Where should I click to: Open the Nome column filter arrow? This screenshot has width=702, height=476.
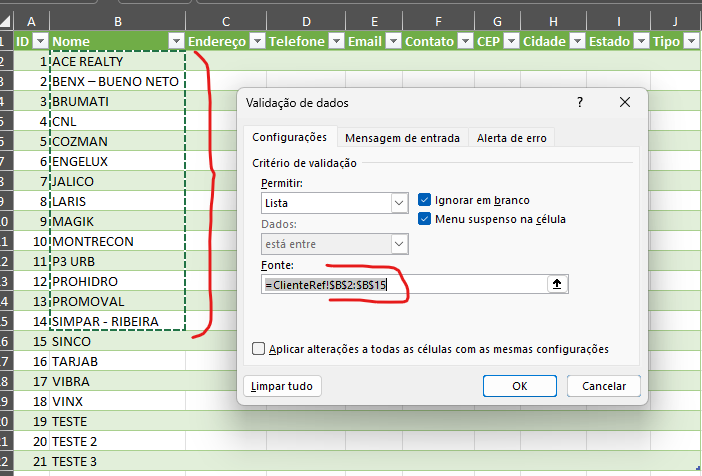point(176,41)
